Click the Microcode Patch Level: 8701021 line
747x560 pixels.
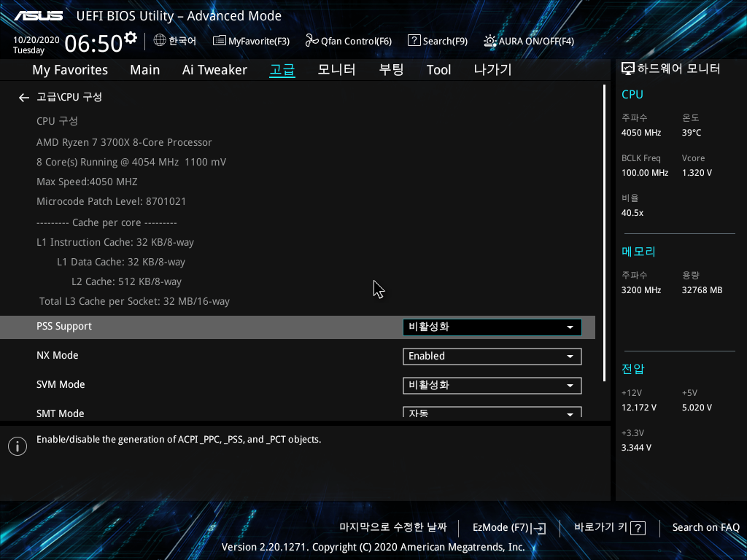tap(111, 201)
